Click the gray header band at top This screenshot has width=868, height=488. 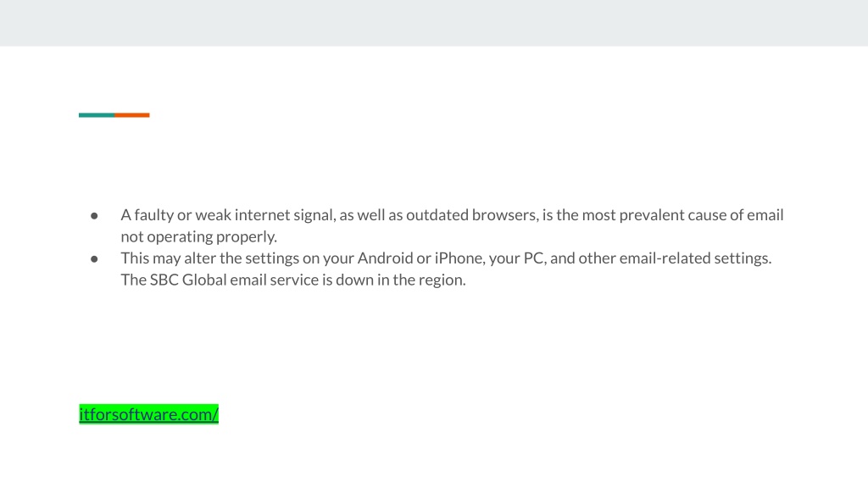point(434,23)
